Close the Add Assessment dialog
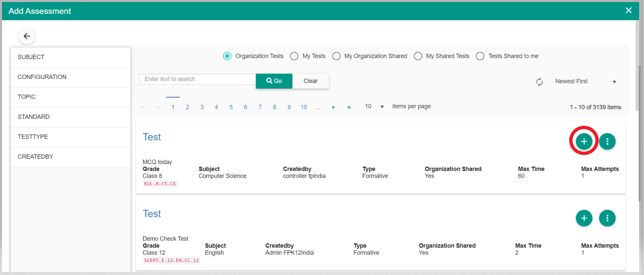The width and height of the screenshot is (644, 275). 628,11
